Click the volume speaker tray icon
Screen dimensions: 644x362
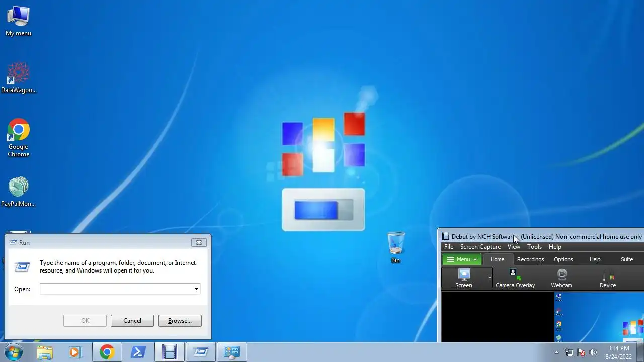pos(593,352)
